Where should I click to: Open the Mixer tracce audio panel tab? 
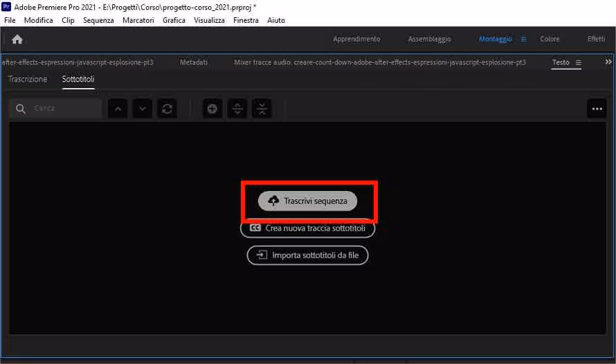380,62
